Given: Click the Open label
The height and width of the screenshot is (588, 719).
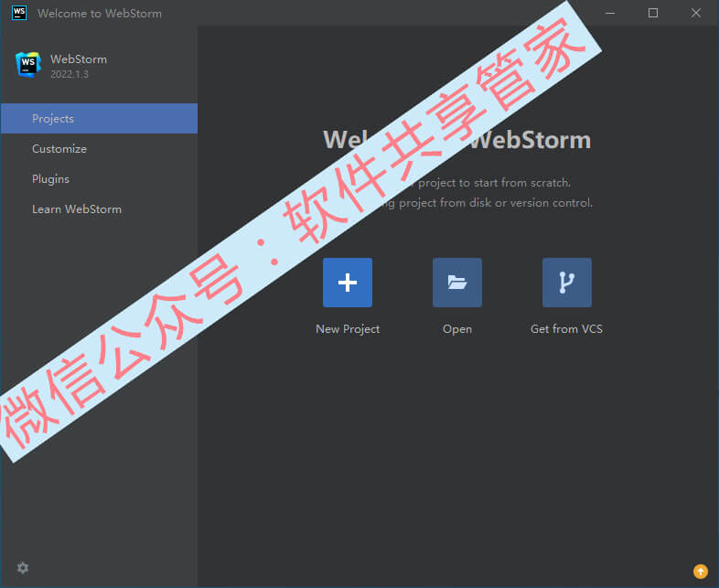Looking at the screenshot, I should [457, 329].
